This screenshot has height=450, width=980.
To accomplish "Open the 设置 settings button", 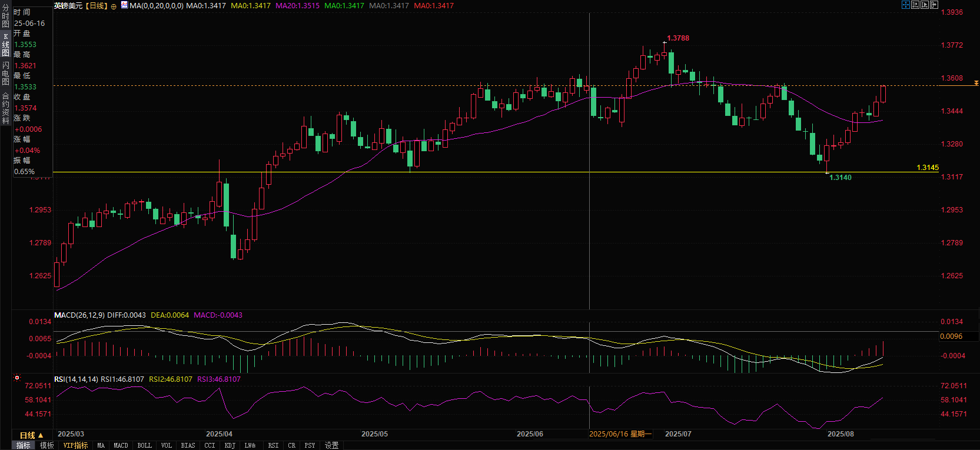I will 331,445.
